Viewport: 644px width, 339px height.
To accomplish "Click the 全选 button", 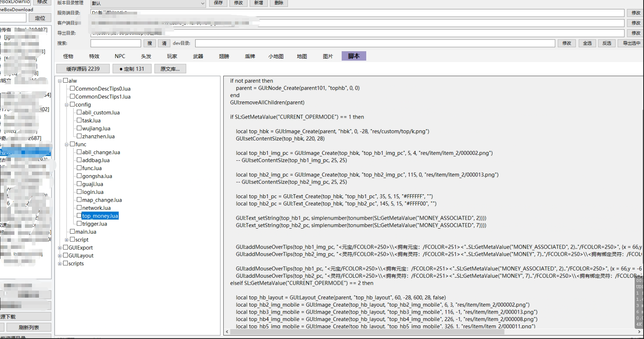I will coord(587,43).
